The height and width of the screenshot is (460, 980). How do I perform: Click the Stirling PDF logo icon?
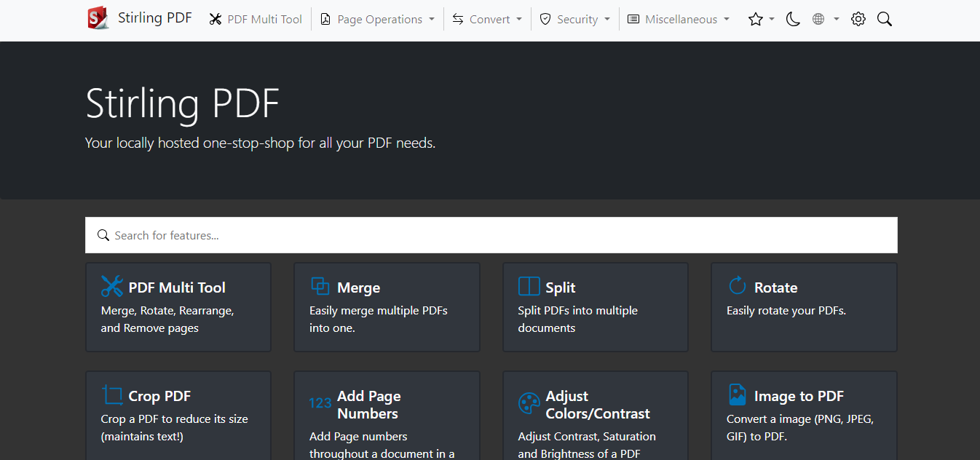click(x=98, y=18)
